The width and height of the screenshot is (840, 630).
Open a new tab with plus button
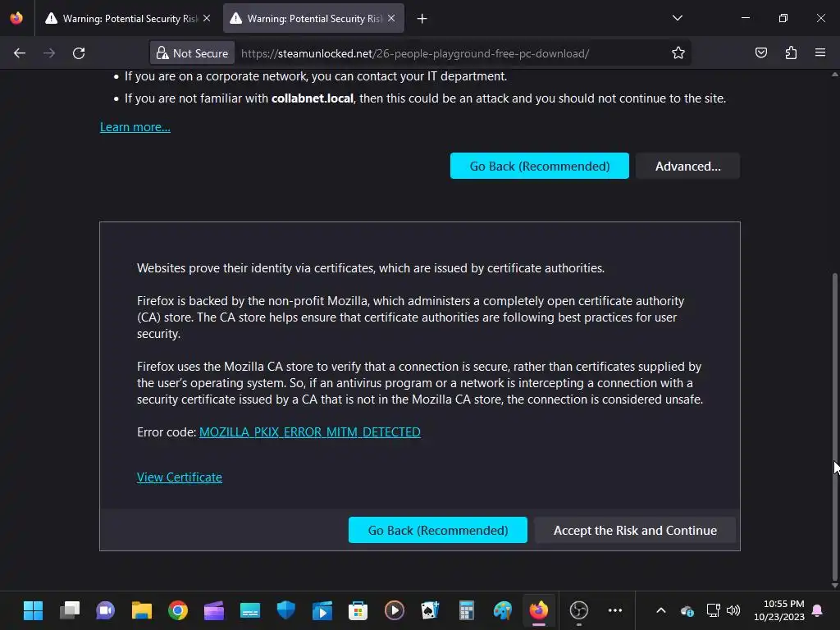(422, 19)
